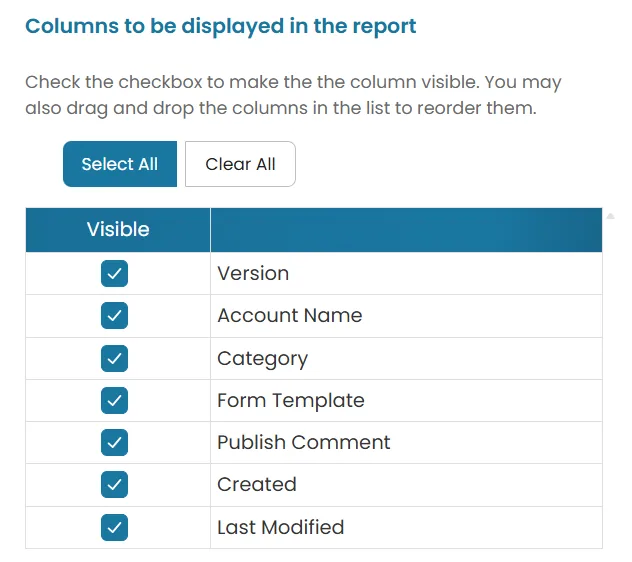Select the Version row label

click(x=253, y=273)
